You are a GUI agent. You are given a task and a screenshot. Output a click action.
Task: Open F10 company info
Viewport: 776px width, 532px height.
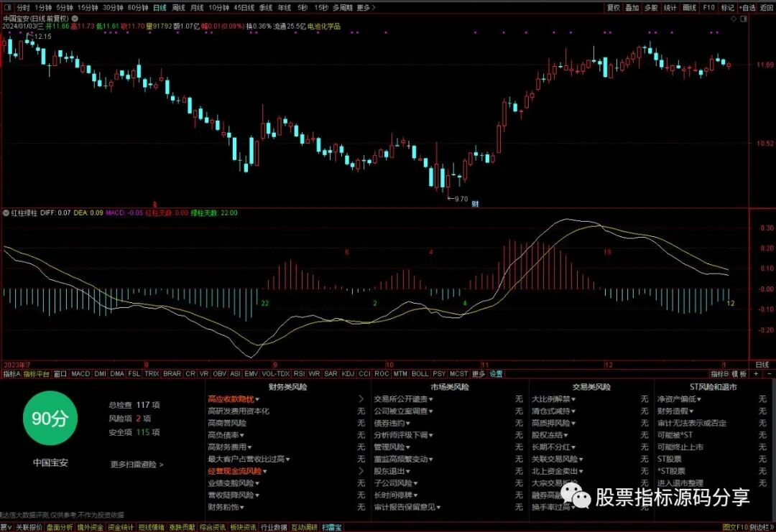tap(708, 8)
